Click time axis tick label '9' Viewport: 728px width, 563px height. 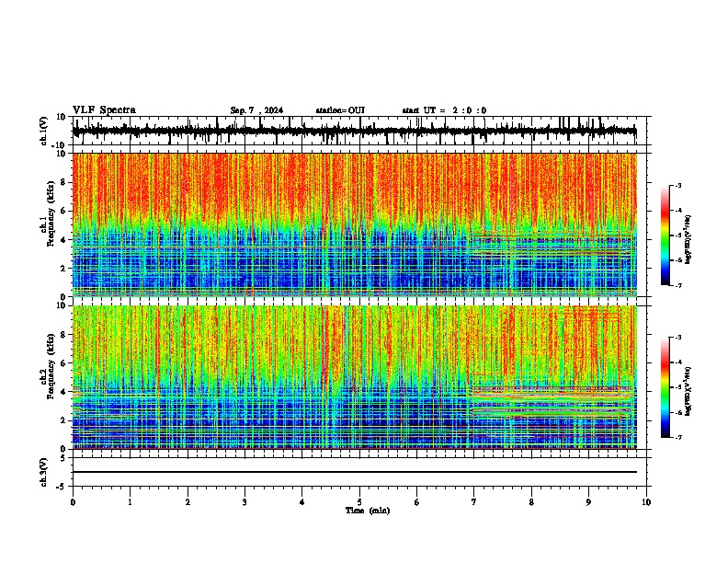coord(588,502)
